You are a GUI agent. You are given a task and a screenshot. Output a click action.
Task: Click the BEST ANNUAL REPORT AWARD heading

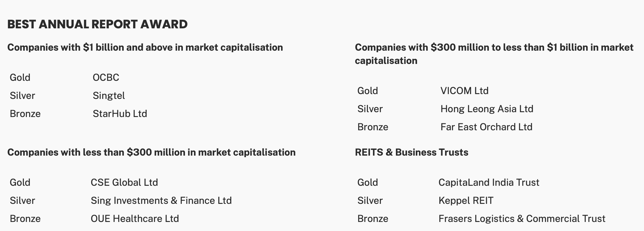[97, 24]
